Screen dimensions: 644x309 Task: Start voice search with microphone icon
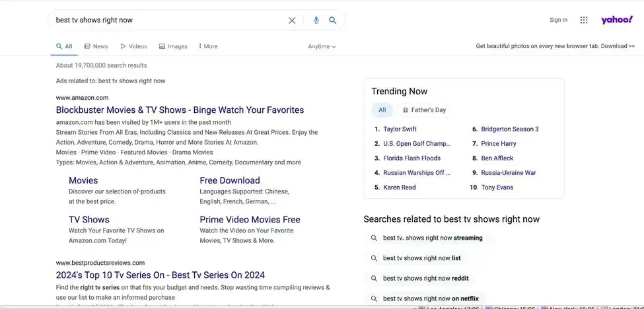316,20
